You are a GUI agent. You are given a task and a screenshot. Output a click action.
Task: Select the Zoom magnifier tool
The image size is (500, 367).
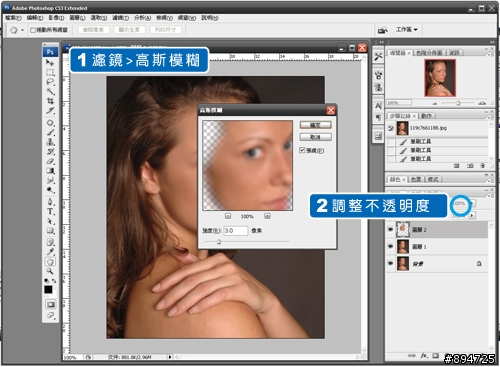50,271
